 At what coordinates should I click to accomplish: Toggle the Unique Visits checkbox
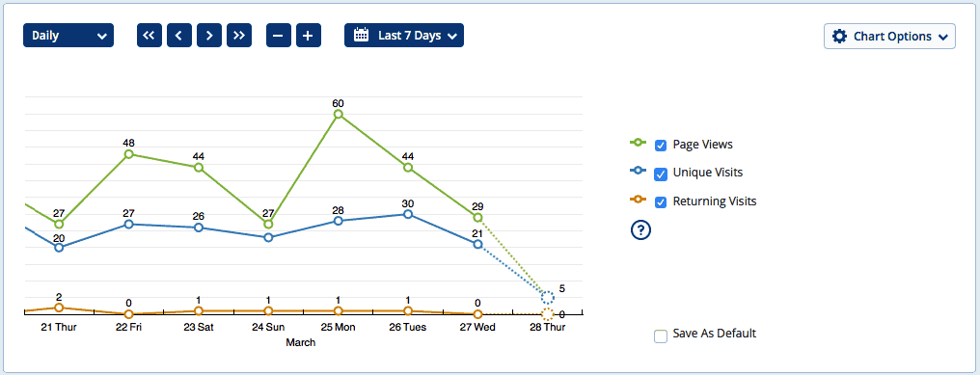click(661, 174)
